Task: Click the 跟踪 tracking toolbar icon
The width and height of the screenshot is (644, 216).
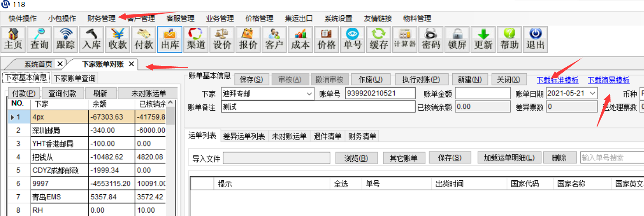Action: (x=65, y=39)
